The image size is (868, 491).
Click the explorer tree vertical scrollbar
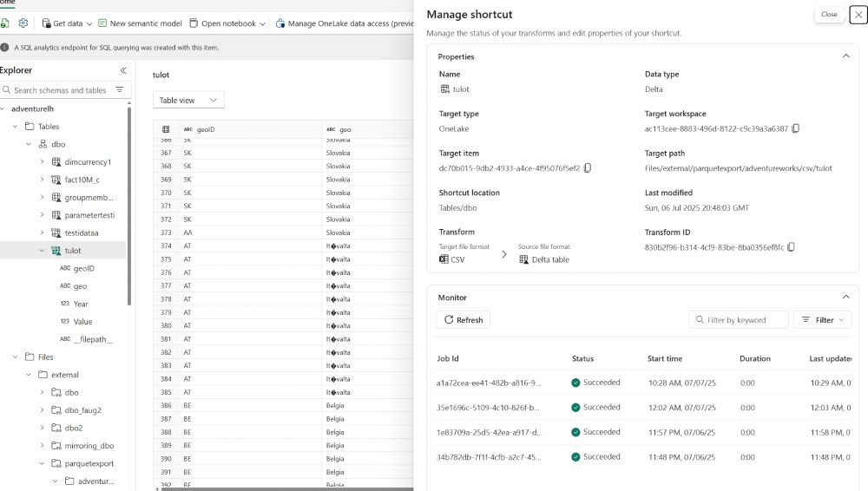(129, 206)
